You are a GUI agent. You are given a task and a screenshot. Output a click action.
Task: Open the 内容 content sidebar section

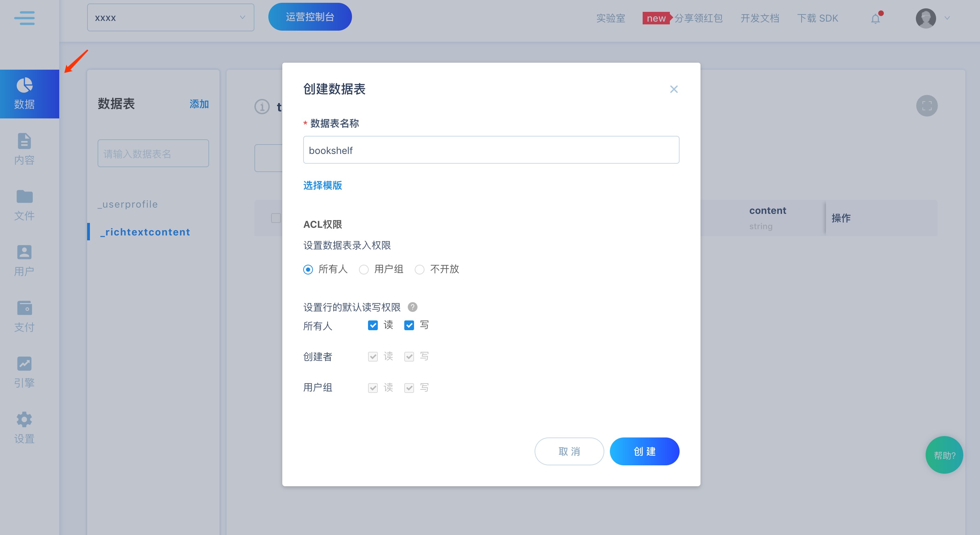click(24, 149)
